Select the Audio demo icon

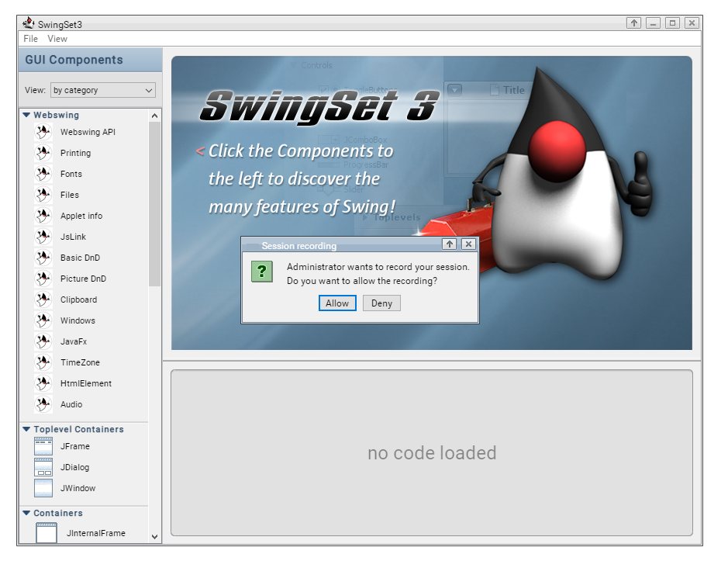[43, 404]
